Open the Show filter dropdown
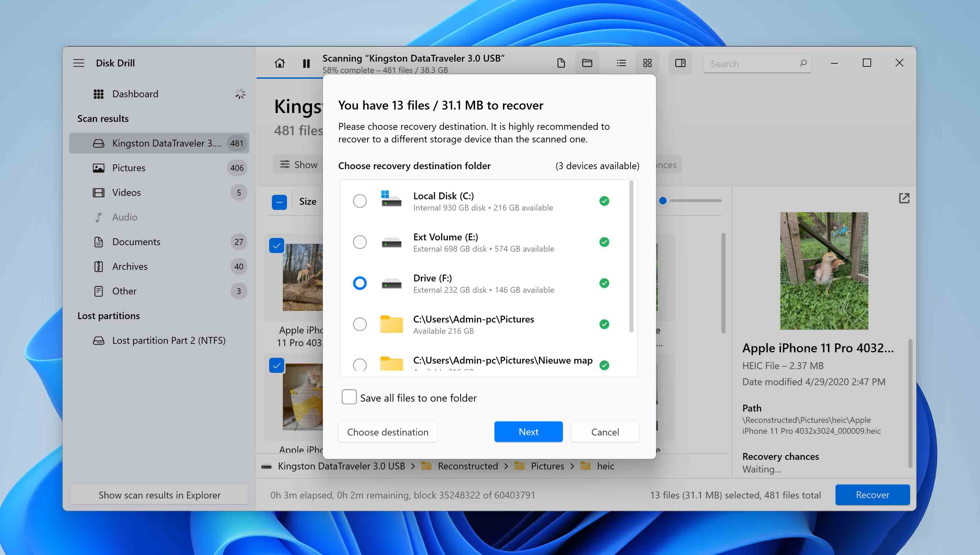This screenshot has height=555, width=980. click(x=299, y=164)
